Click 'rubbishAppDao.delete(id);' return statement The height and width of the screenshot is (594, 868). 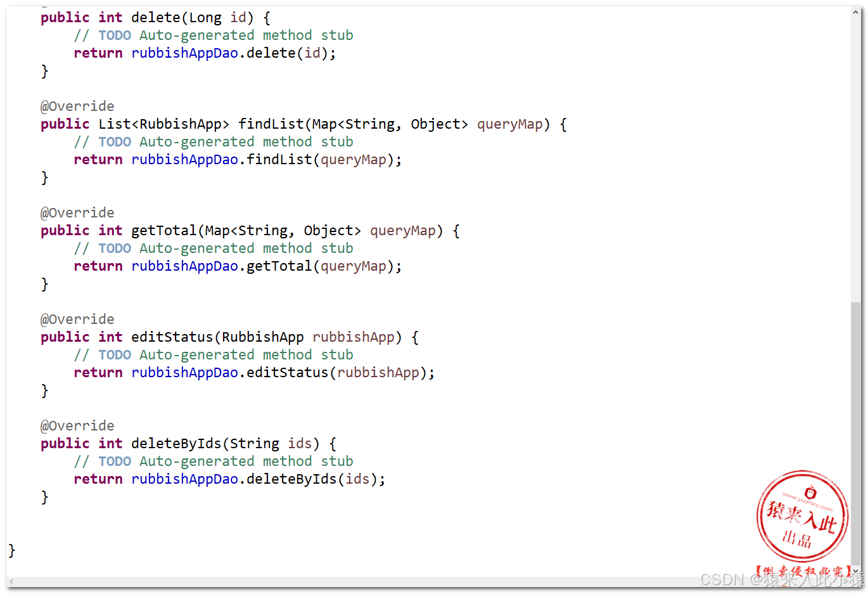234,53
